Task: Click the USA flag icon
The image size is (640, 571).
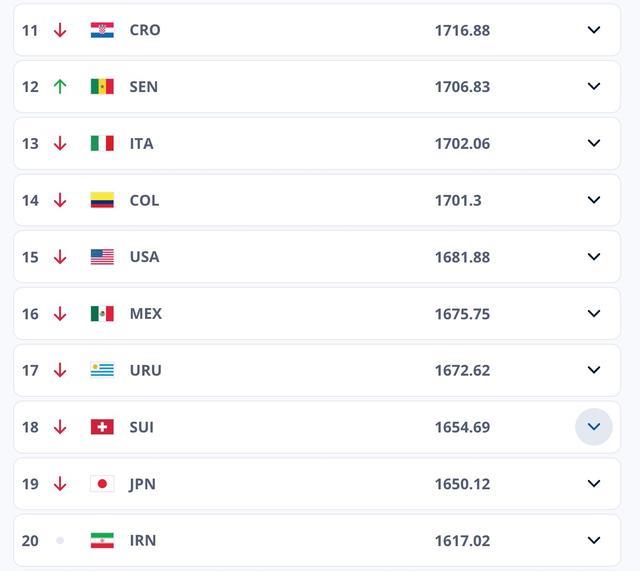Action: click(102, 257)
